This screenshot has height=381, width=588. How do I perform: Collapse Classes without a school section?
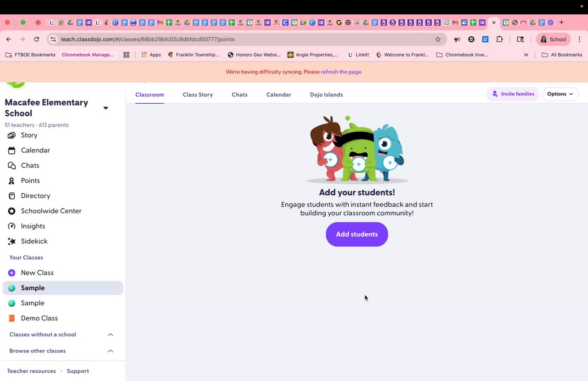[110, 335]
